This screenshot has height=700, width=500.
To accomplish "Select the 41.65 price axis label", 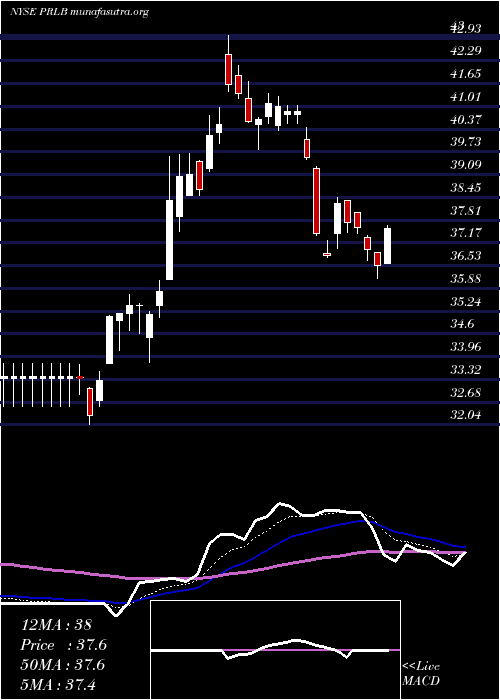I will point(466,74).
